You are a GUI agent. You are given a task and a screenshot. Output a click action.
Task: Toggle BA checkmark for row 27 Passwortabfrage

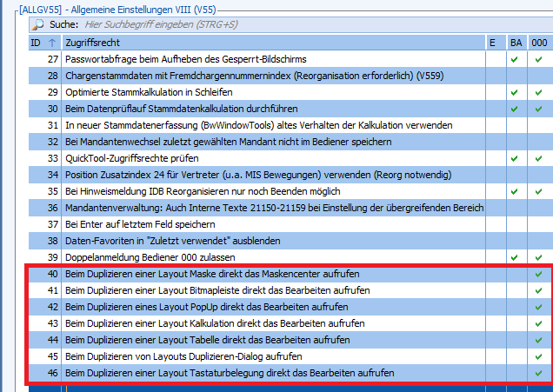[515, 59]
